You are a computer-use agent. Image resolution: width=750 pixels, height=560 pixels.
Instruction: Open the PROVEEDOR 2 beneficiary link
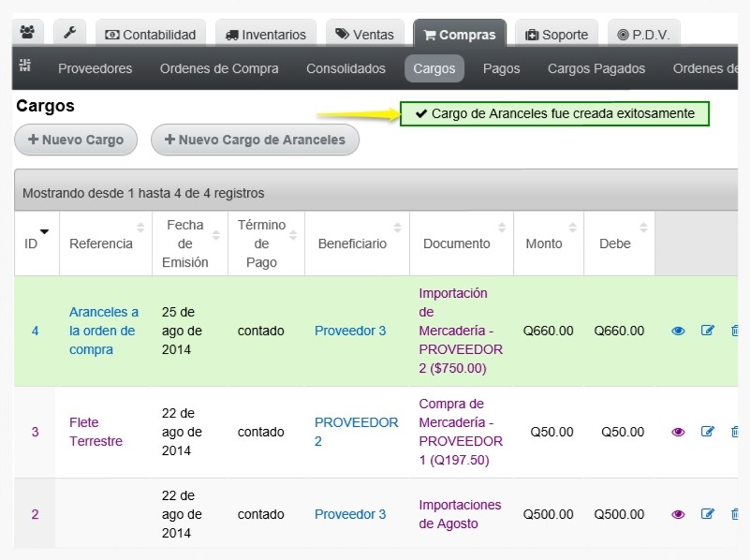(357, 432)
